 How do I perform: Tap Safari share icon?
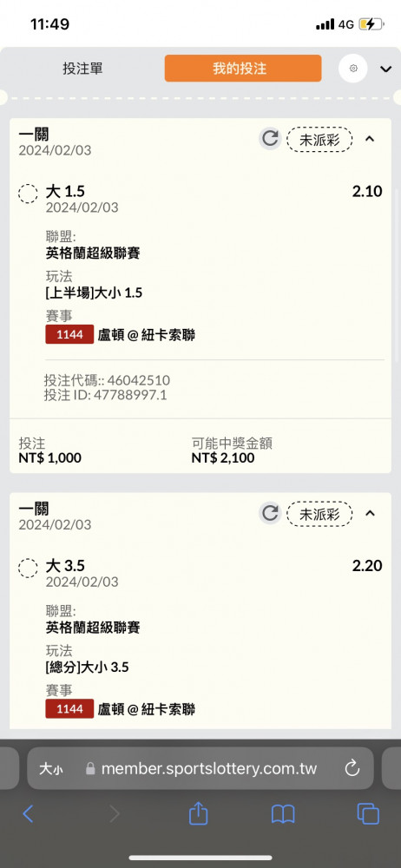[x=198, y=814]
